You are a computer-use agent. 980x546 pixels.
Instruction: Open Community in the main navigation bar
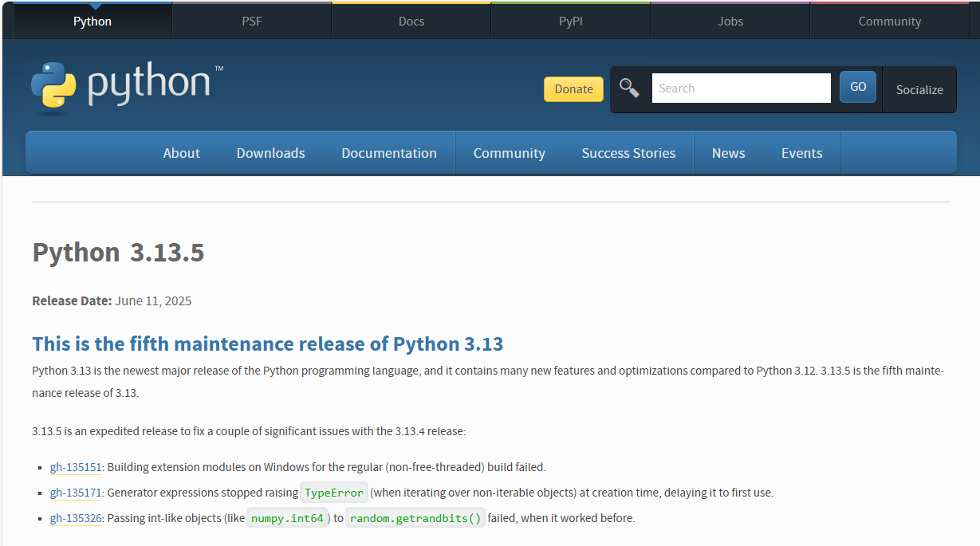click(x=509, y=153)
